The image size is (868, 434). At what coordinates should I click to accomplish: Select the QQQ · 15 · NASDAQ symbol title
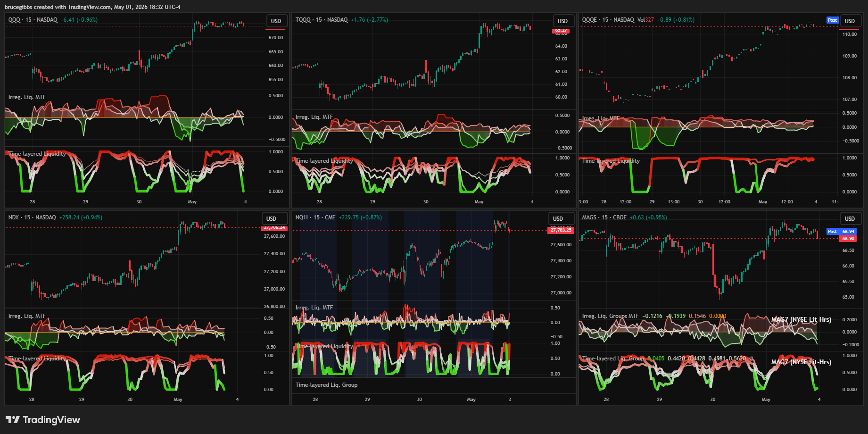click(x=33, y=20)
